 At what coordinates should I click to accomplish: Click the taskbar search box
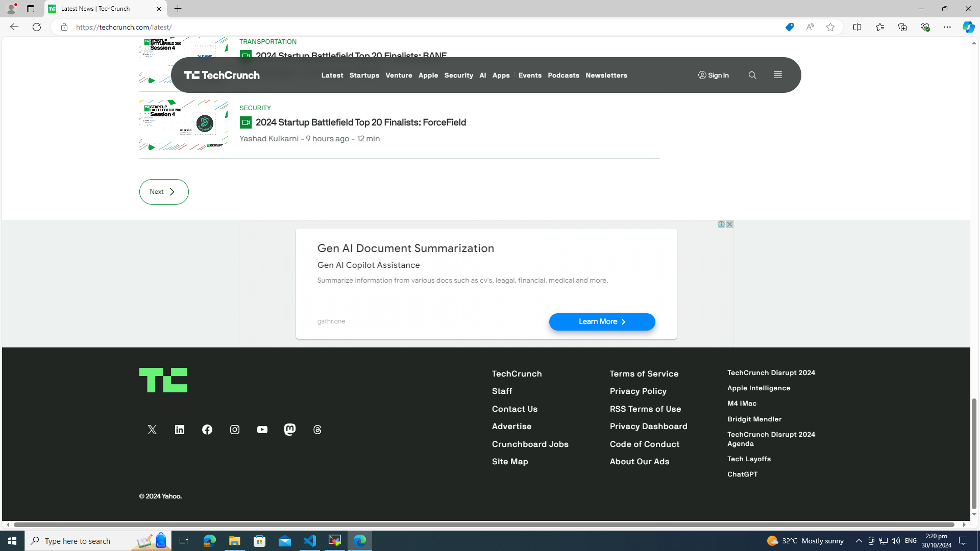click(x=98, y=541)
